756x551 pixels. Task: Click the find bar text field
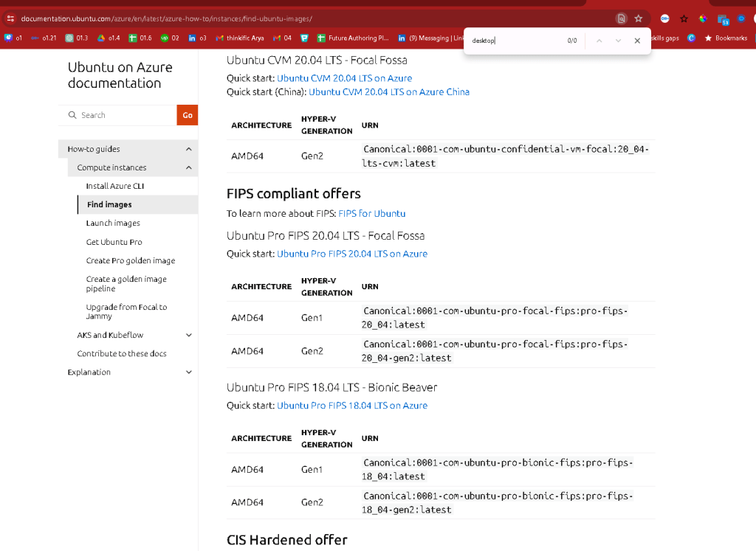click(516, 41)
